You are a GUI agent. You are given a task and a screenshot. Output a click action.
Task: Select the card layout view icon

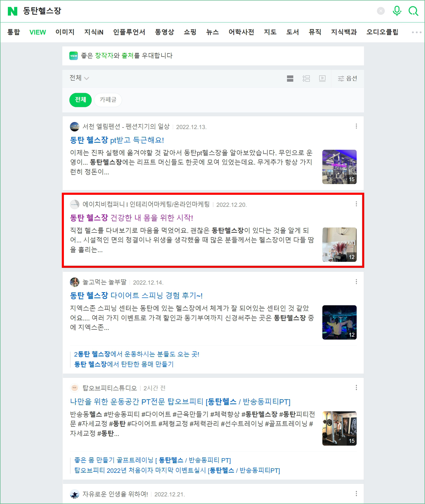[x=290, y=78]
